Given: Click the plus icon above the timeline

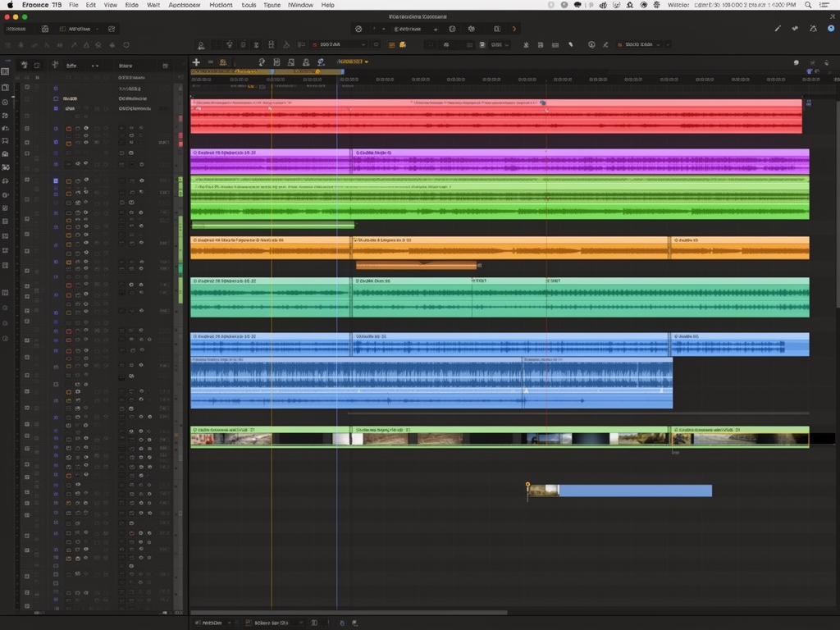Looking at the screenshot, I should click(196, 62).
